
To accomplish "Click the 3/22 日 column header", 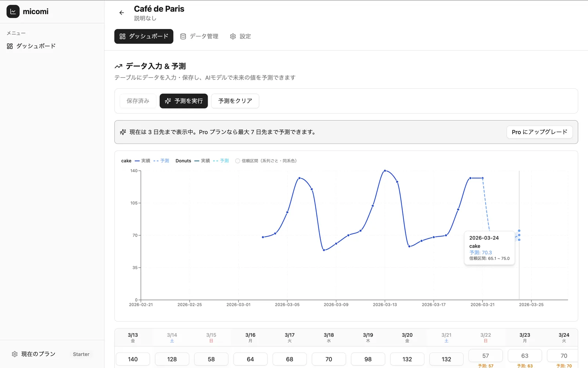I will (x=485, y=337).
